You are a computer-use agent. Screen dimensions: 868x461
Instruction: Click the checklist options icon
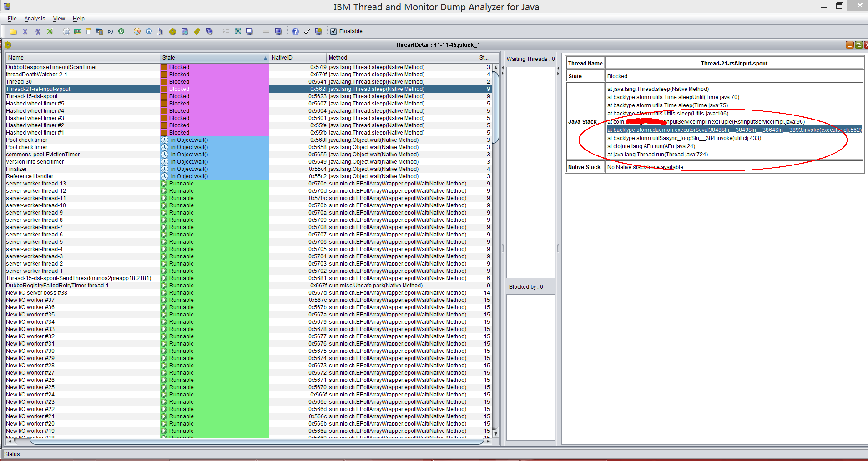click(x=226, y=31)
